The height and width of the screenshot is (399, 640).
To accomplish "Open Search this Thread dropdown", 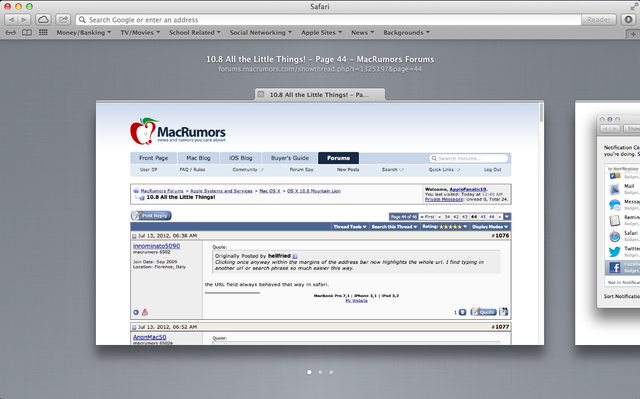I will coord(394,226).
